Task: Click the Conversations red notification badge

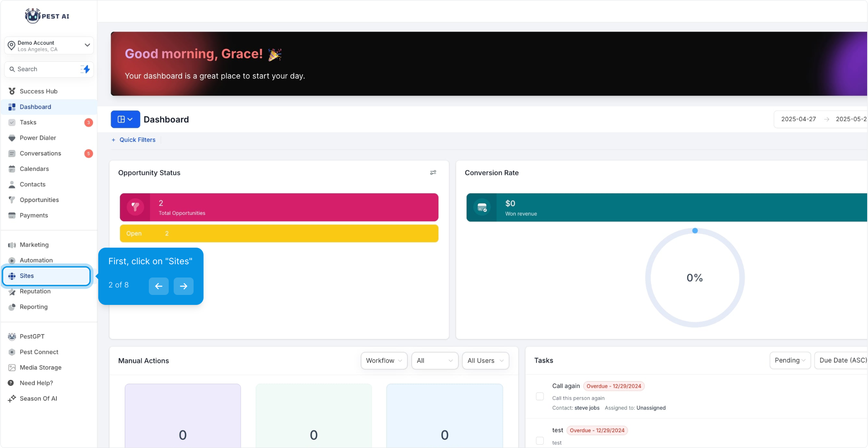Action: coord(88,153)
